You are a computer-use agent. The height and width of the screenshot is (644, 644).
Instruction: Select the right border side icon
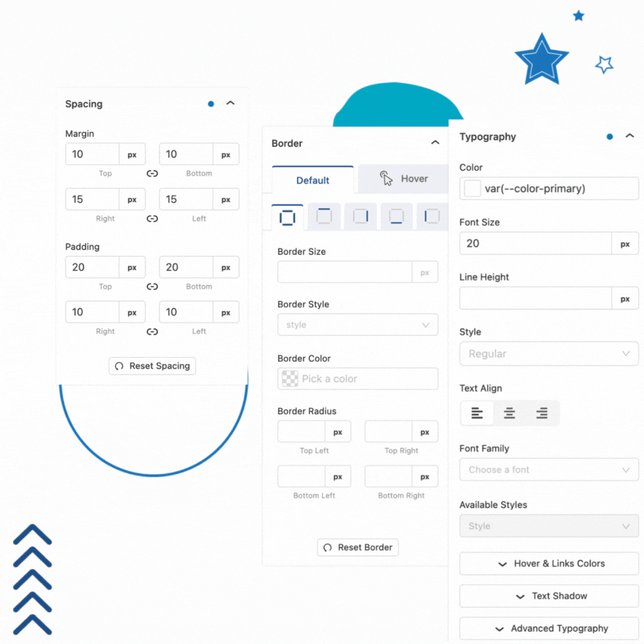tap(361, 217)
